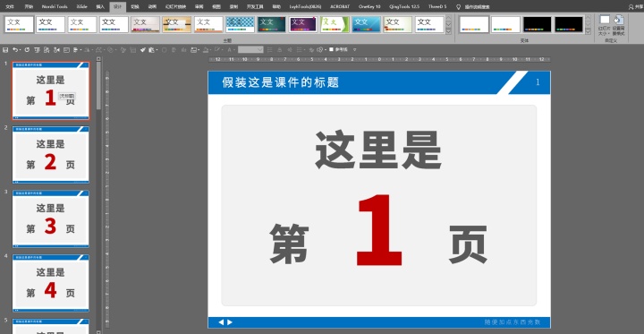Switch to the Transitions tab
Screen dimensions: 644x334
coord(135,6)
